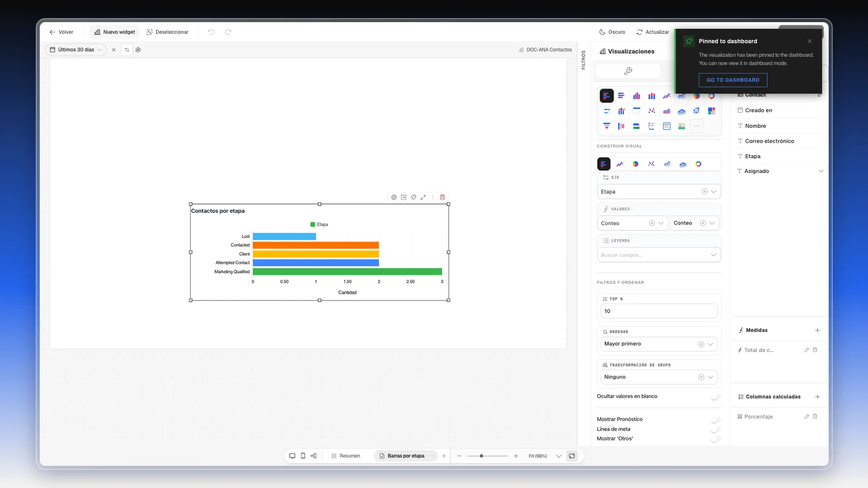
Task: Edit the Total de c... measure
Action: click(x=807, y=350)
